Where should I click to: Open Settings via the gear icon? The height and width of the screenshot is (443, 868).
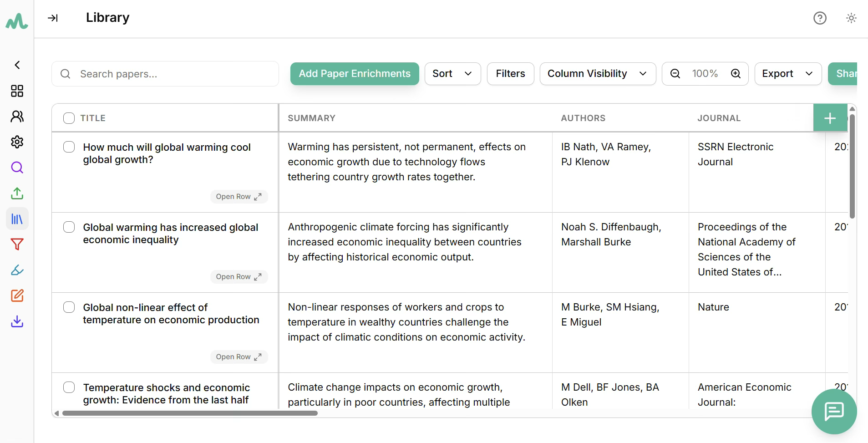[17, 142]
